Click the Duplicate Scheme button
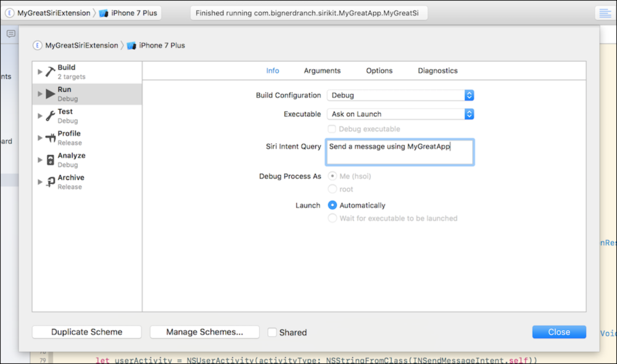The width and height of the screenshot is (617, 364). coord(86,332)
